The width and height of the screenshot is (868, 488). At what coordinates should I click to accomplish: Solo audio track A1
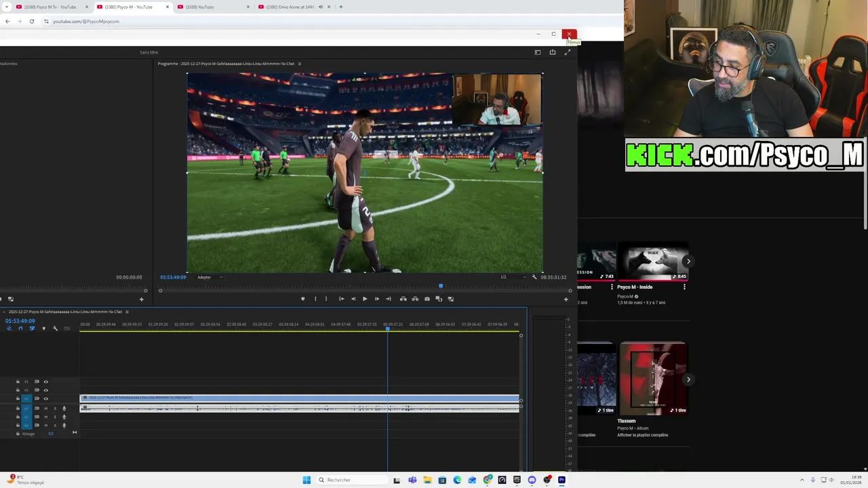tap(55, 408)
